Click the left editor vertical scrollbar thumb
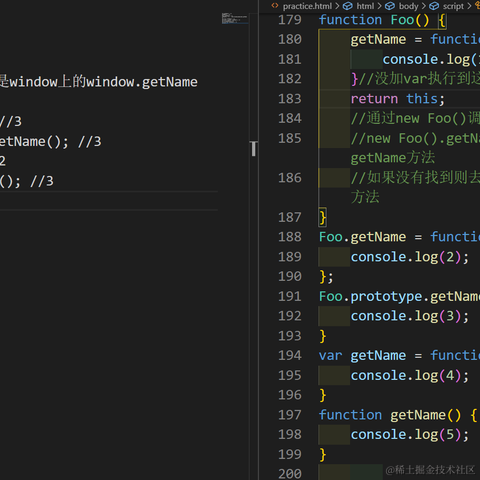The image size is (480, 480). click(254, 149)
